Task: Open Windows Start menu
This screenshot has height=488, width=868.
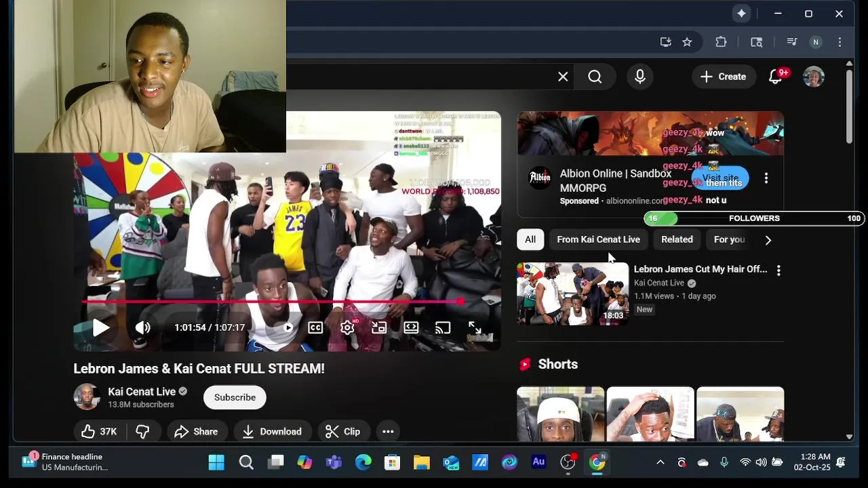Action: pyautogui.click(x=216, y=462)
